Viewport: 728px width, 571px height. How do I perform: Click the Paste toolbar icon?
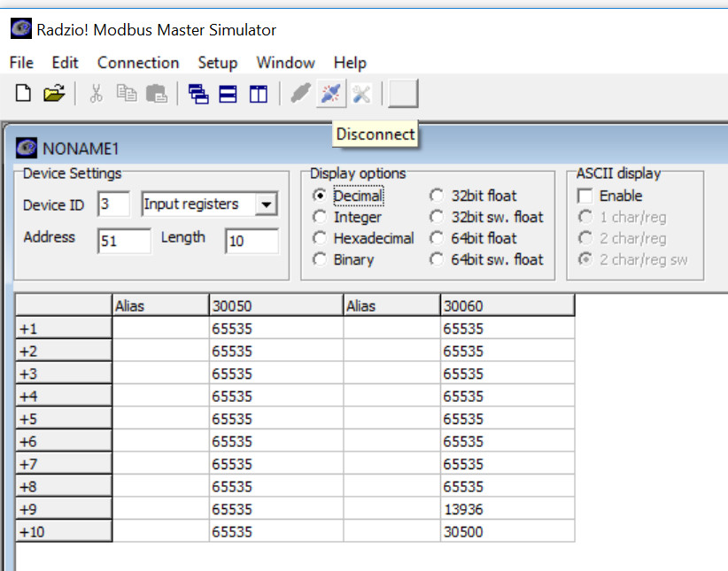[157, 94]
